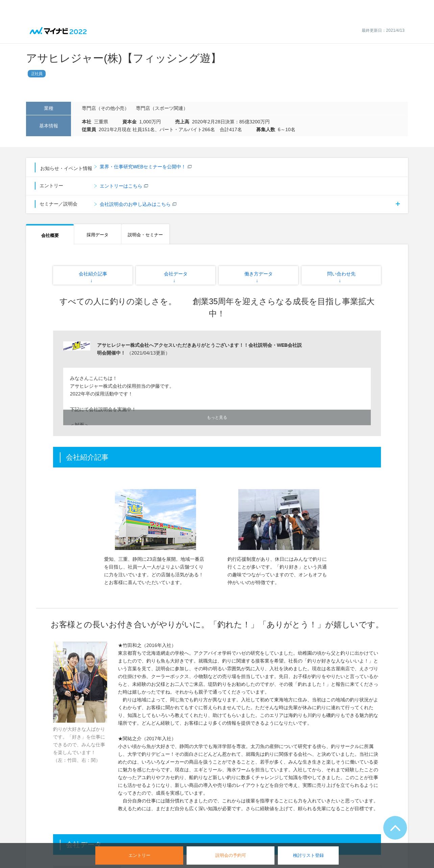This screenshot has width=434, height=868.
Task: Open 会社説明会のお申し込みはこちら link
Action: pyautogui.click(x=135, y=204)
